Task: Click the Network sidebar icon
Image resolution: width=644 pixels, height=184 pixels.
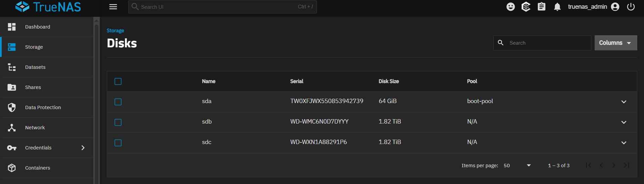Action: 12,128
